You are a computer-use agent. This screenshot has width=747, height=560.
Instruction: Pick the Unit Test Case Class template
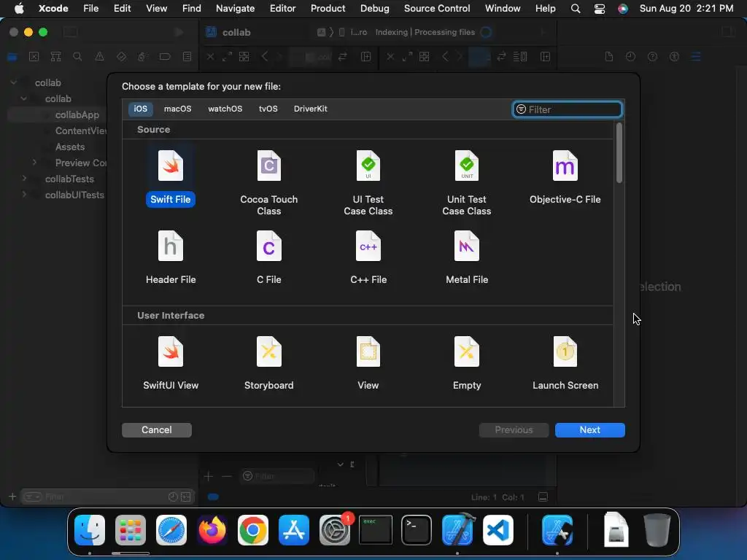(x=466, y=182)
